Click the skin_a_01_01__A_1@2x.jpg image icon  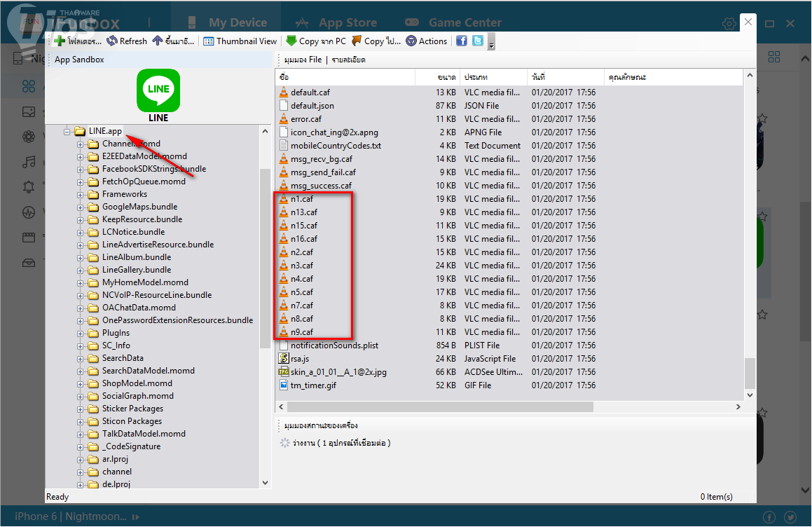click(283, 371)
